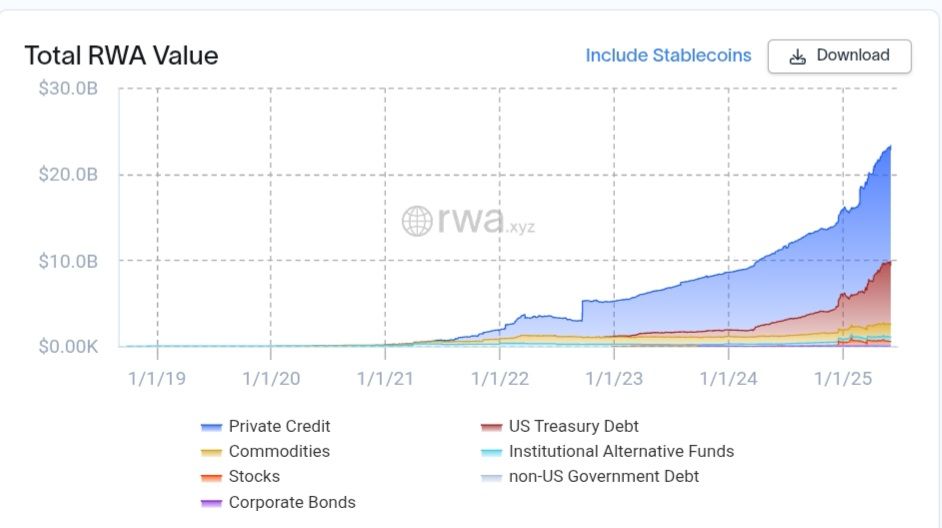Hide the Stocks legend label

tap(254, 476)
